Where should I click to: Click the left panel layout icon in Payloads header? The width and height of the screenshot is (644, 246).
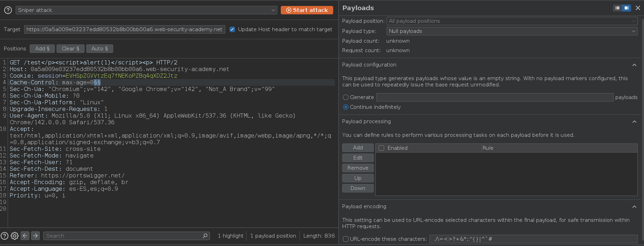click(617, 8)
